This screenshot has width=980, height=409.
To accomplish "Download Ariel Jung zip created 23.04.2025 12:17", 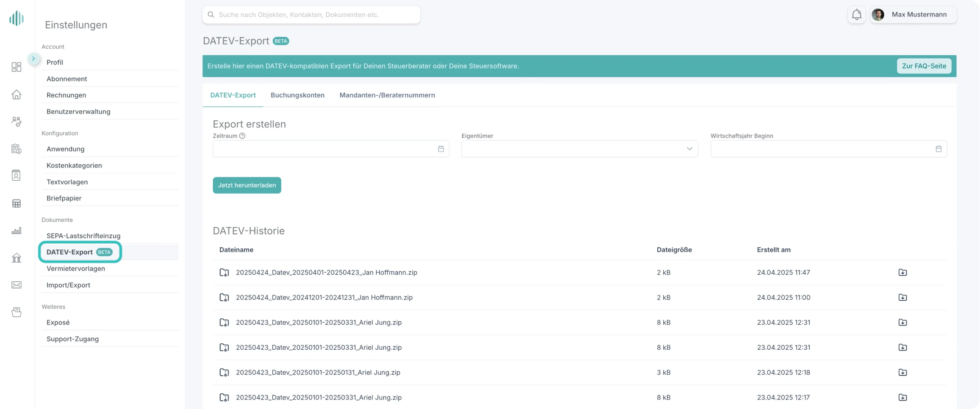I will click(x=903, y=397).
